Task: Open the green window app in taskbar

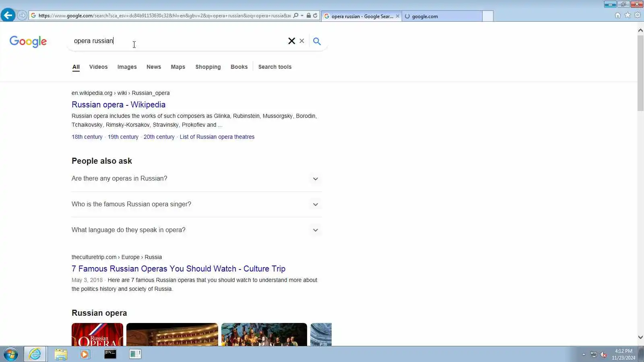Action: 135,354
